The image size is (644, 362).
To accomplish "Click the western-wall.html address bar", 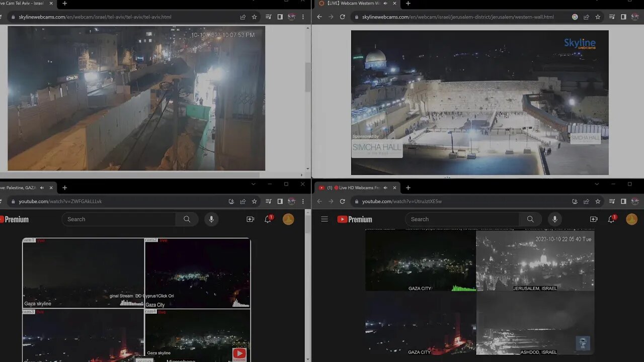I will [x=459, y=17].
